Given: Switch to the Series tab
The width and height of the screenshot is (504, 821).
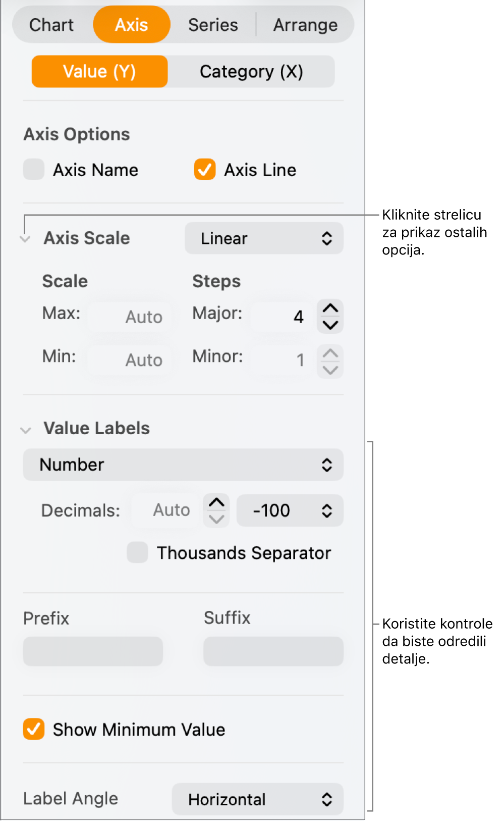Looking at the screenshot, I should click(x=213, y=25).
